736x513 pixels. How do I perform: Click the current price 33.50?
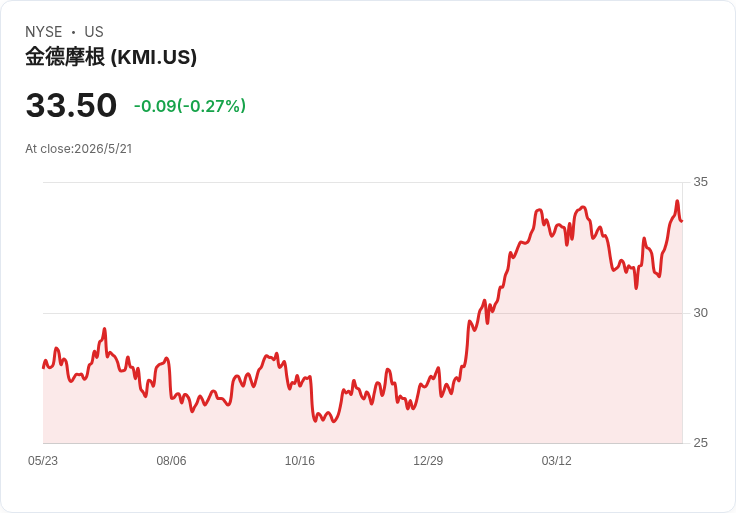71,105
